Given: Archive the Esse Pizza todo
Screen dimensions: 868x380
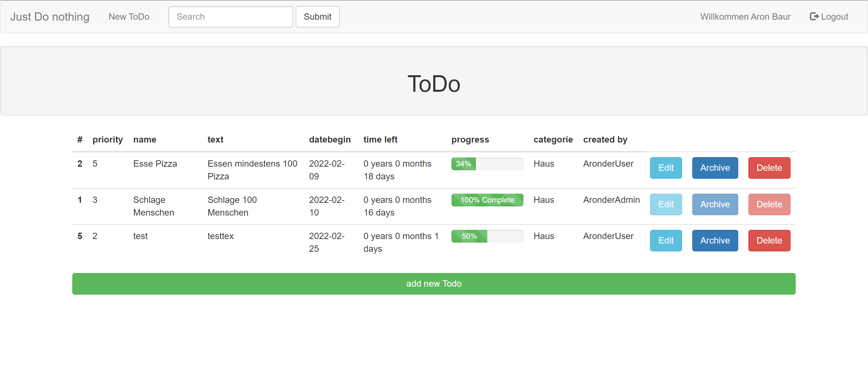Looking at the screenshot, I should (x=715, y=168).
